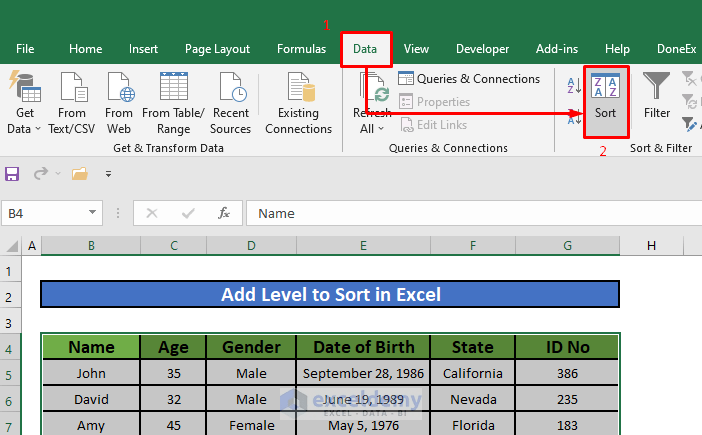702x435 pixels.
Task: Open Recent Sources
Action: tap(231, 103)
